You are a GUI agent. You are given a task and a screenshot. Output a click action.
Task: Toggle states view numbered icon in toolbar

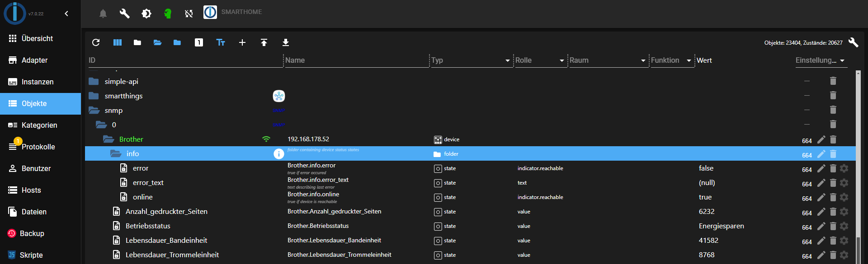tap(199, 42)
